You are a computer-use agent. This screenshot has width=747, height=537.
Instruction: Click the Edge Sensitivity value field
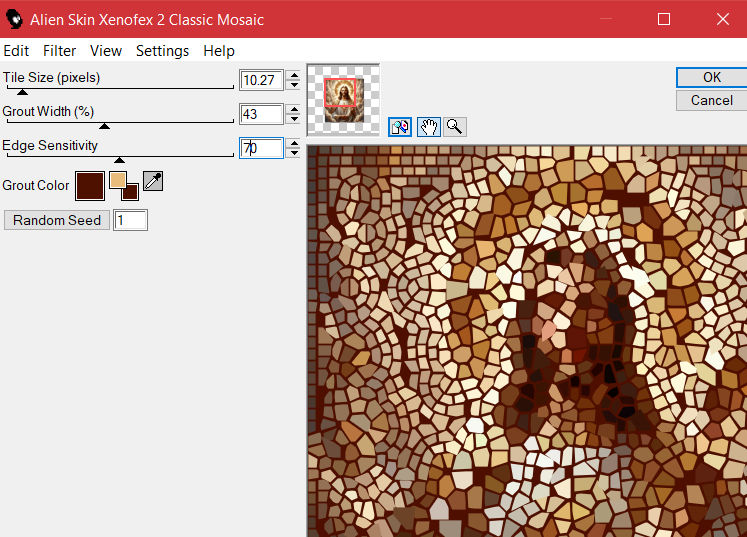261,148
